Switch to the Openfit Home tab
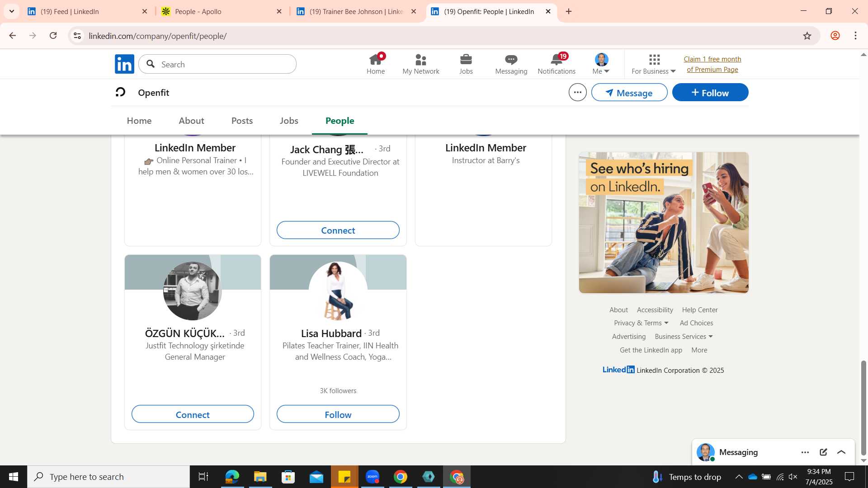This screenshot has height=488, width=868. coord(139,121)
